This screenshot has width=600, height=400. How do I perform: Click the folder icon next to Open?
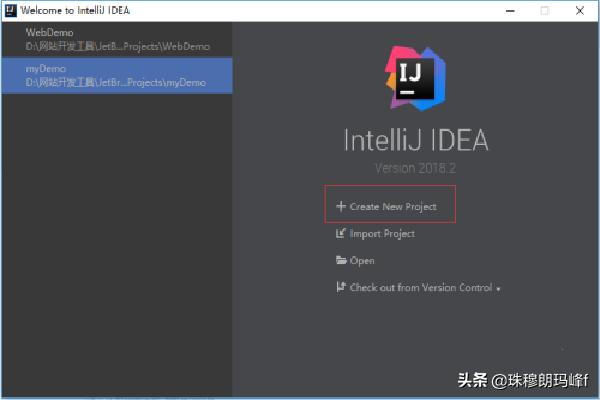[341, 260]
